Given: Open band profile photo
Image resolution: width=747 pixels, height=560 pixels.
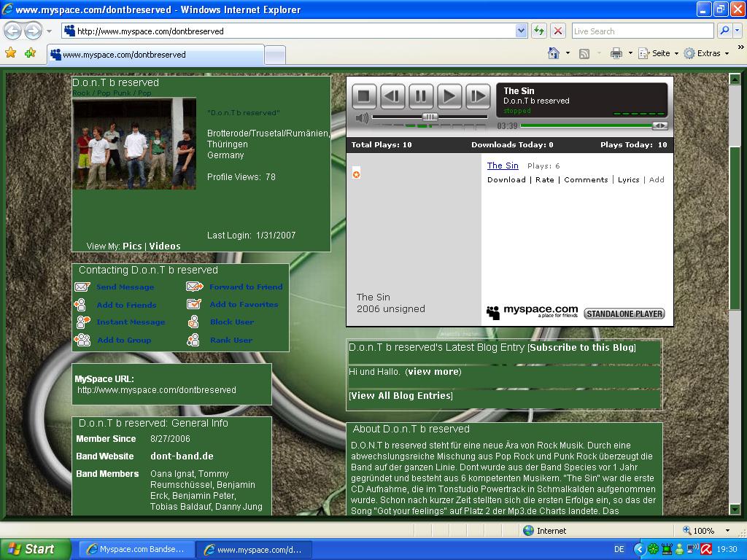Looking at the screenshot, I should (x=134, y=144).
